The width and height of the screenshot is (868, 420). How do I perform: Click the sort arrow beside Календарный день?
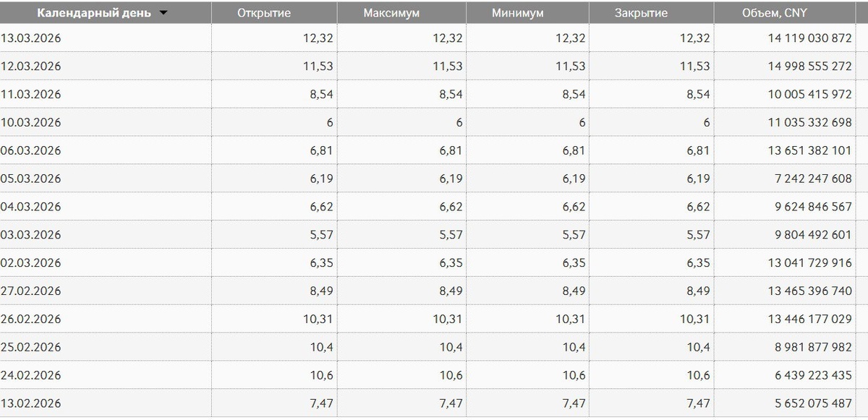(x=163, y=13)
